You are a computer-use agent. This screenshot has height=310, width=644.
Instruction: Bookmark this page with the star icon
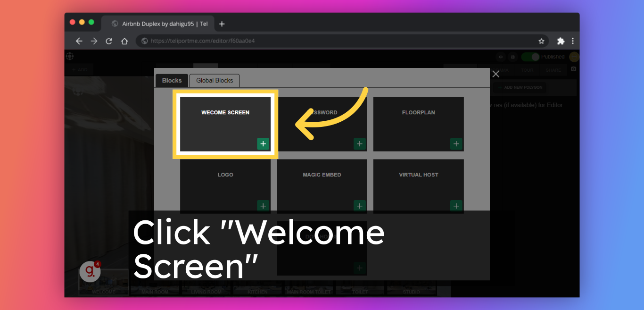pyautogui.click(x=541, y=41)
